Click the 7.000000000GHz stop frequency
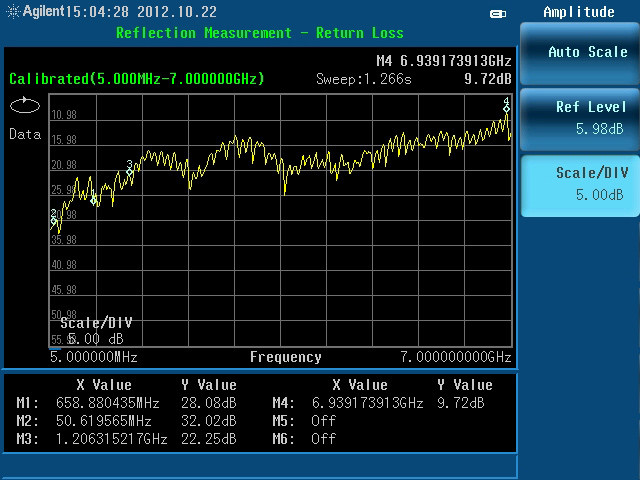The height and width of the screenshot is (480, 640). click(x=455, y=357)
